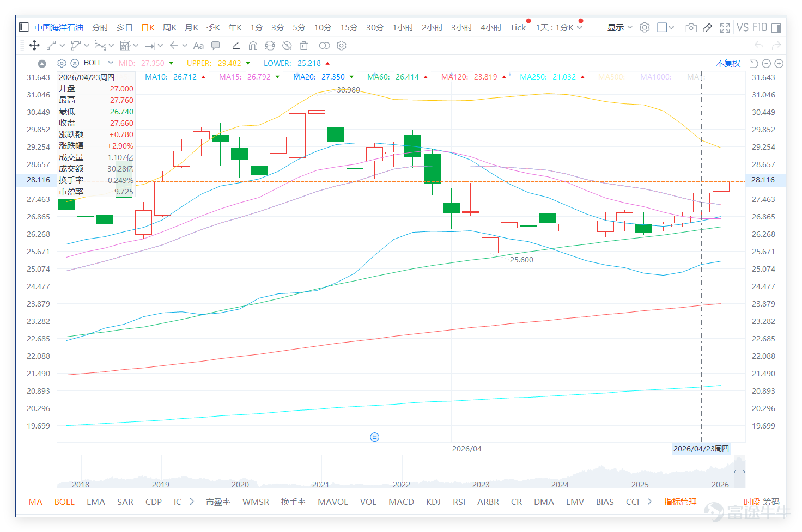The image size is (802, 532).
Task: Switch to the 多日 timeframe
Action: click(125, 27)
